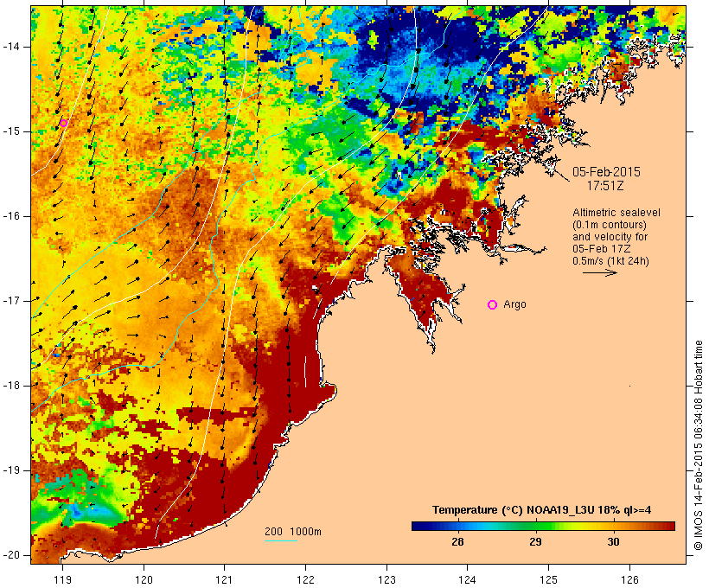Screen dimensions: 709x588
Task: Click latitude label -19
Action: pyautogui.click(x=11, y=470)
